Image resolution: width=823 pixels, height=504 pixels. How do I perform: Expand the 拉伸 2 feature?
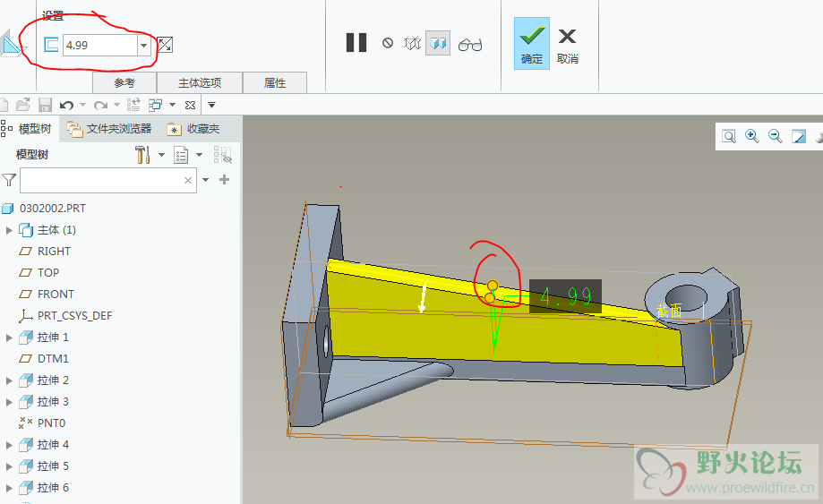pyautogui.click(x=9, y=380)
